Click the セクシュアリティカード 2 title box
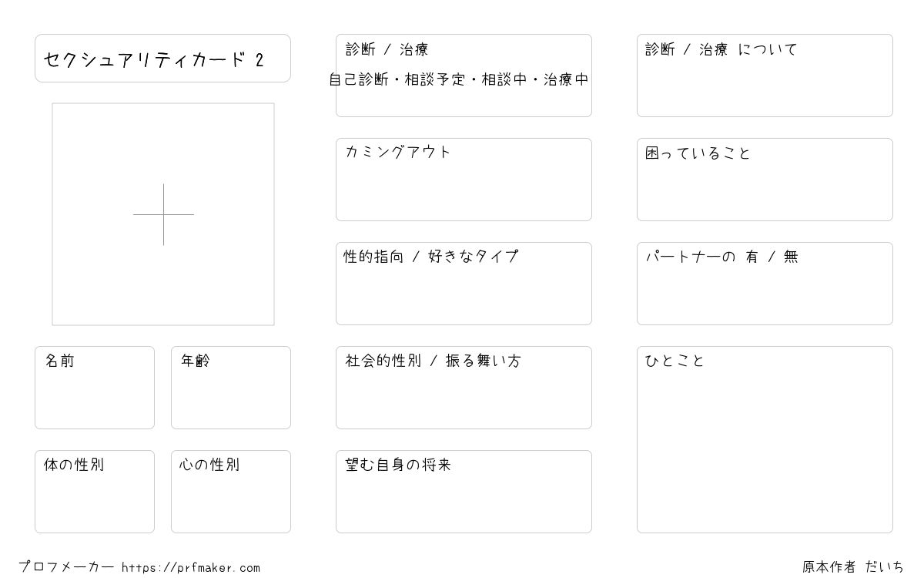The image size is (924, 578). pos(162,58)
